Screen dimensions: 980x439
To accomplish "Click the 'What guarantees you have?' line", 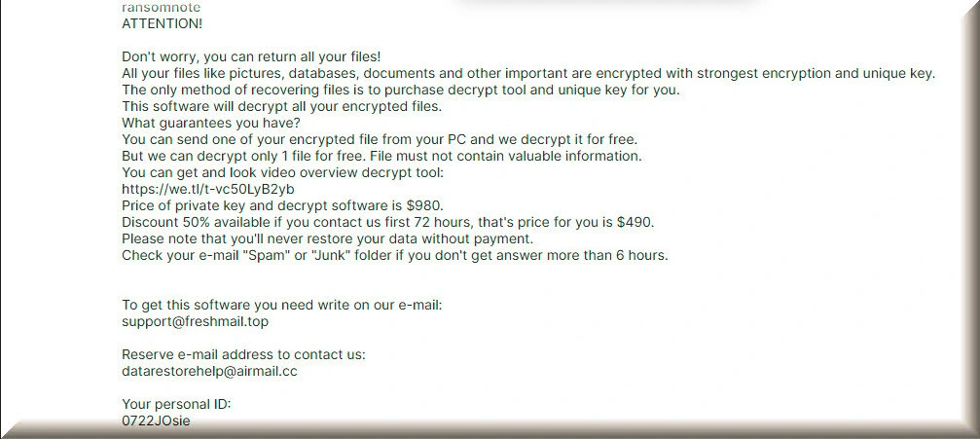I will point(211,123).
